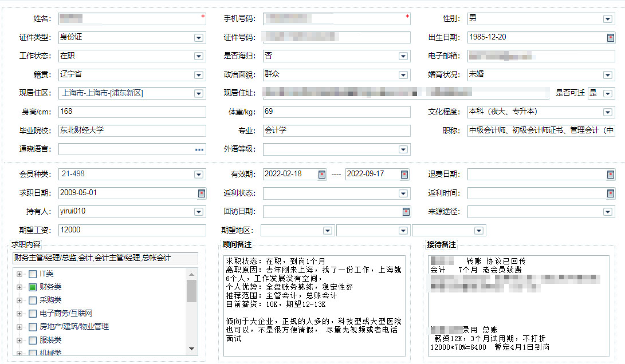Open the calendar icon for 出生日期
Screen dimensions: 625x364
[x=610, y=38]
